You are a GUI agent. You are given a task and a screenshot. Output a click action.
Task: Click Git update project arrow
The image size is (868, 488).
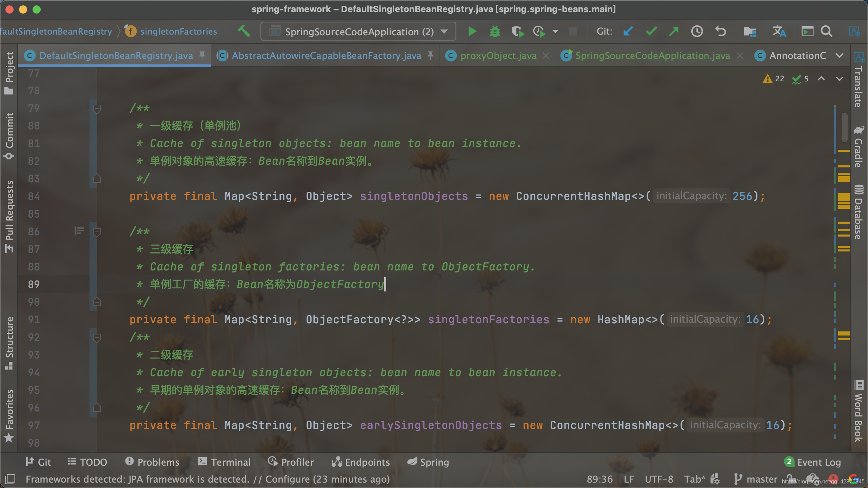click(x=628, y=32)
